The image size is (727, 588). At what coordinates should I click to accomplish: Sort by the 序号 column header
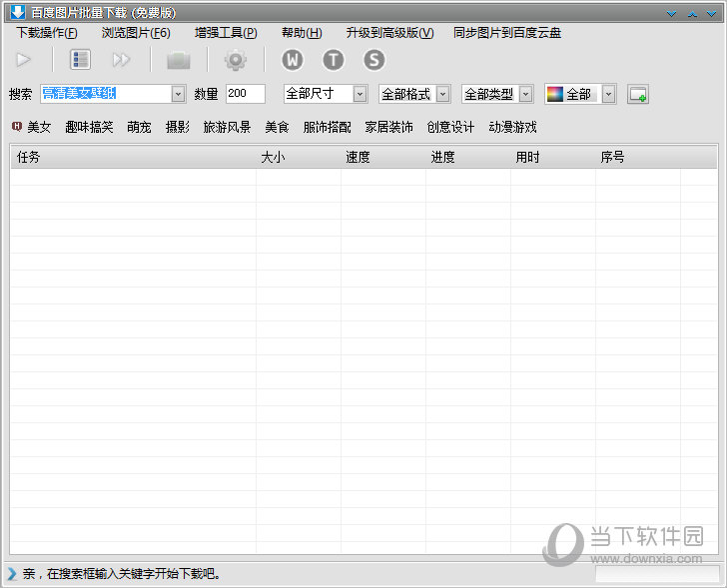pyautogui.click(x=637, y=157)
